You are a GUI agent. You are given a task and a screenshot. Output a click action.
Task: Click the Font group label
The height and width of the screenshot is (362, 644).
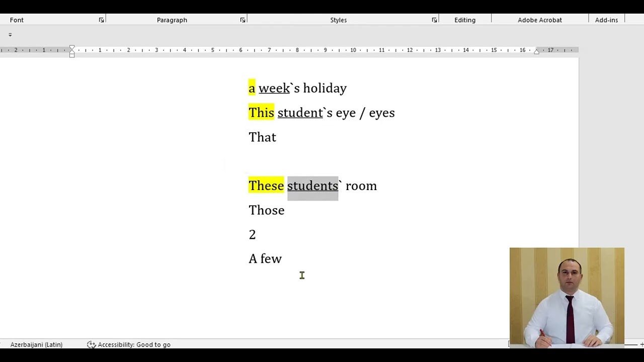click(17, 20)
